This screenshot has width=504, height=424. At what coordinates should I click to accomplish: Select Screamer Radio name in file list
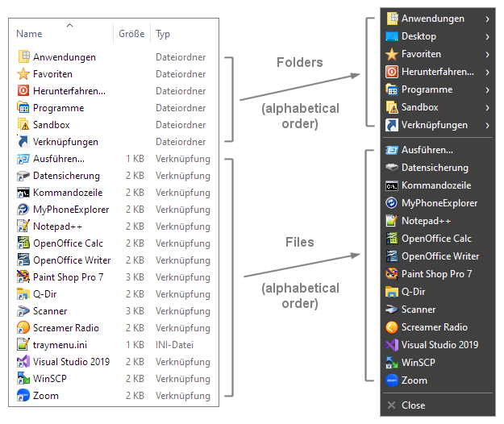tap(66, 327)
